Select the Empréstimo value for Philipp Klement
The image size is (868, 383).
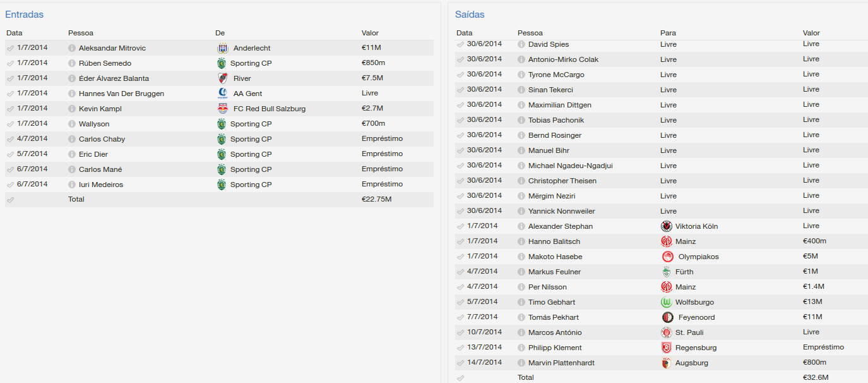pyautogui.click(x=823, y=348)
